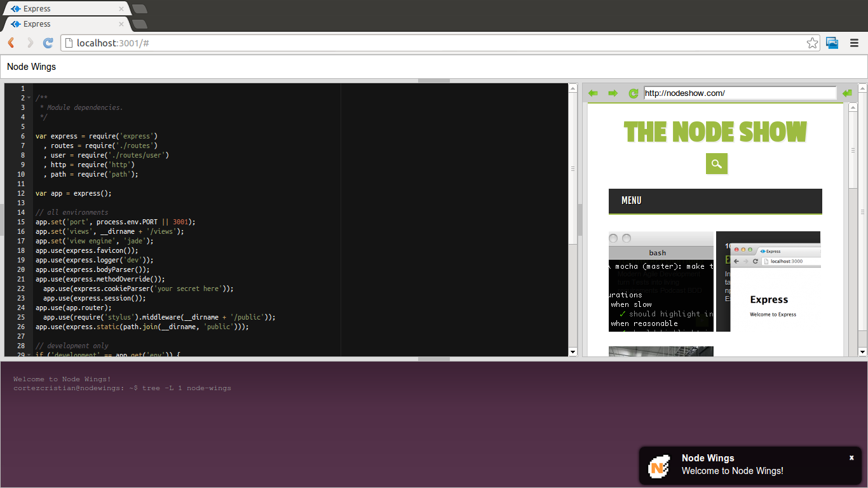The image size is (868, 488).
Task: Navigate back in the preview pane
Action: pos(593,93)
